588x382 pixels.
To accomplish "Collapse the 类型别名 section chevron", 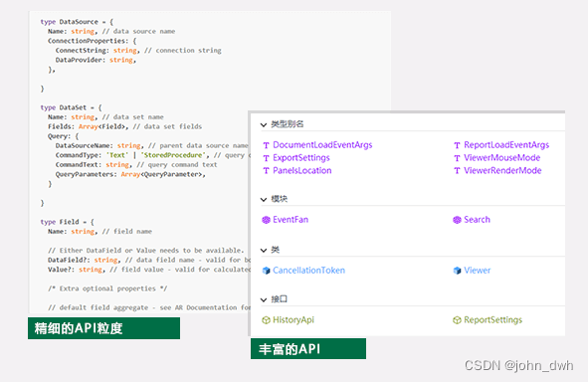I will click(x=264, y=124).
